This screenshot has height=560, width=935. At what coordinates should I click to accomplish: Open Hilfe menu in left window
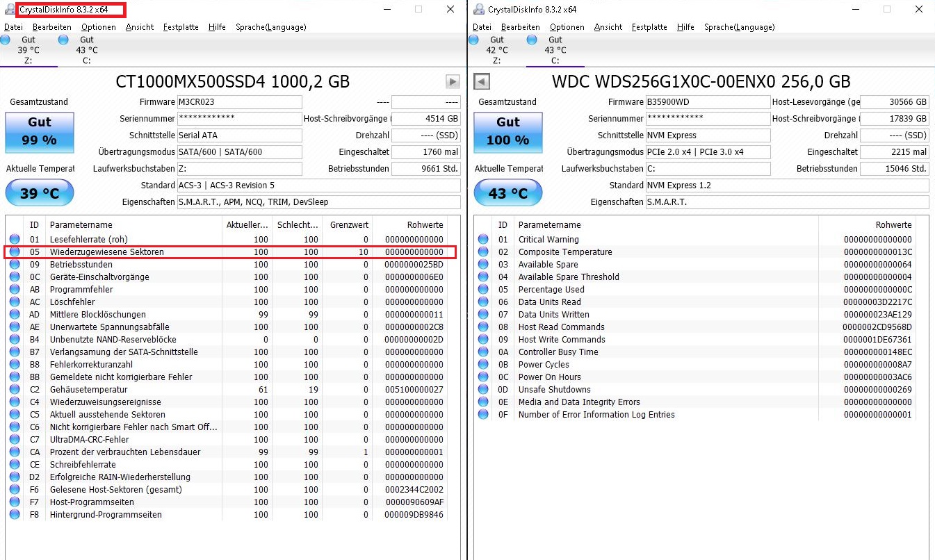tap(217, 27)
